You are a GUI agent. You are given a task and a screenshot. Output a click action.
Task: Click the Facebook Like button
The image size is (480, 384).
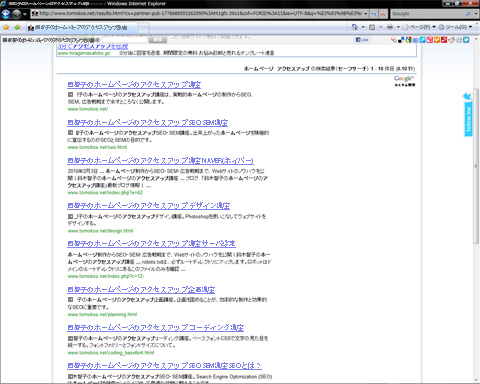coord(362,40)
